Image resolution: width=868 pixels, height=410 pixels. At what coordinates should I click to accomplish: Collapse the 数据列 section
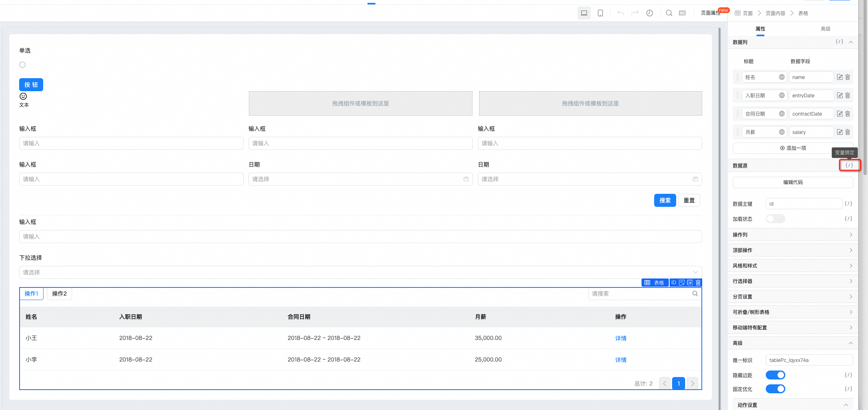pos(851,42)
